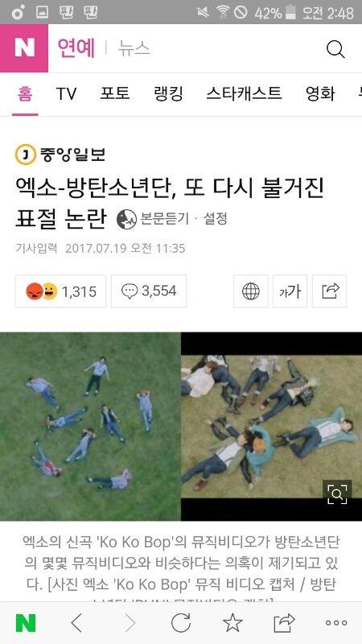Screen dimensions: 362x644
Task: Share article via top share icon
Action: click(x=330, y=291)
